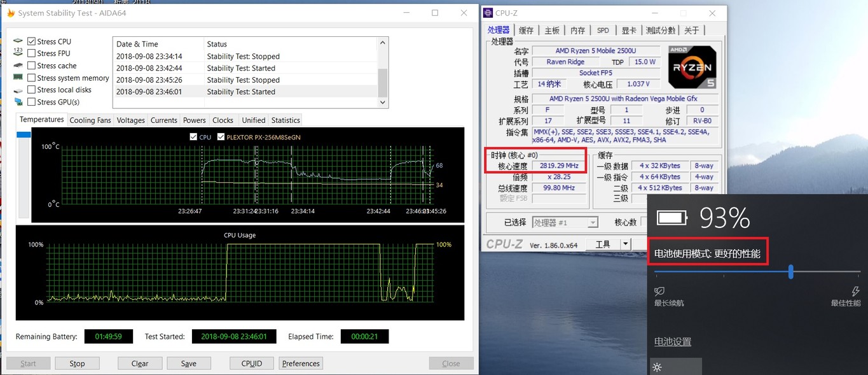Toggle PLEXTOR PX-256M8SeGN graph checkbox
The image size is (868, 375).
click(x=221, y=137)
